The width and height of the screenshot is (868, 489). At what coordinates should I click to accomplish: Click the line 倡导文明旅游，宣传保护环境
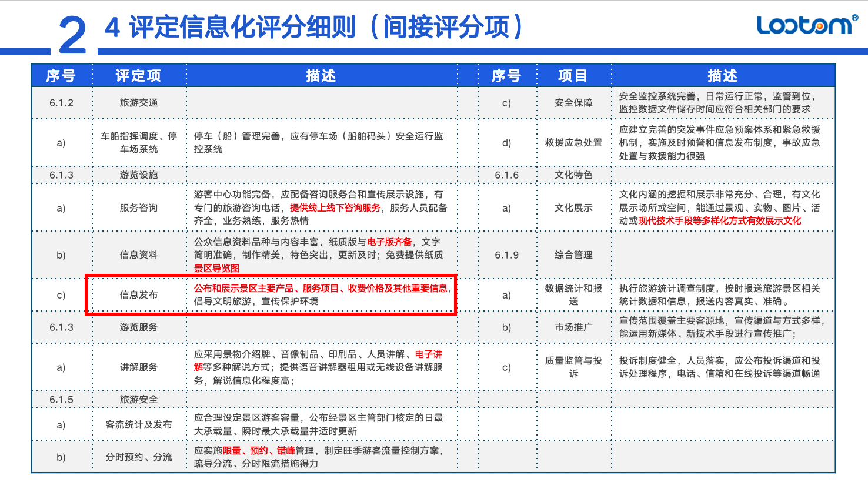click(x=256, y=302)
